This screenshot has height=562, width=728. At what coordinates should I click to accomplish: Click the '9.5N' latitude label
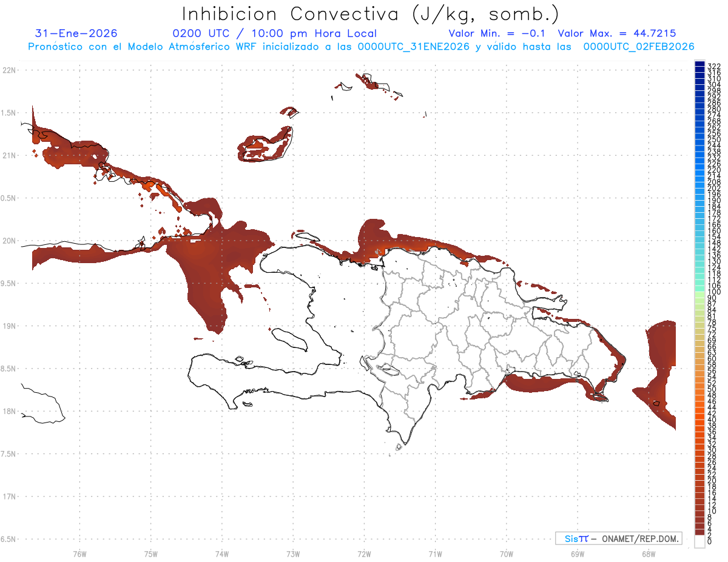click(8, 283)
